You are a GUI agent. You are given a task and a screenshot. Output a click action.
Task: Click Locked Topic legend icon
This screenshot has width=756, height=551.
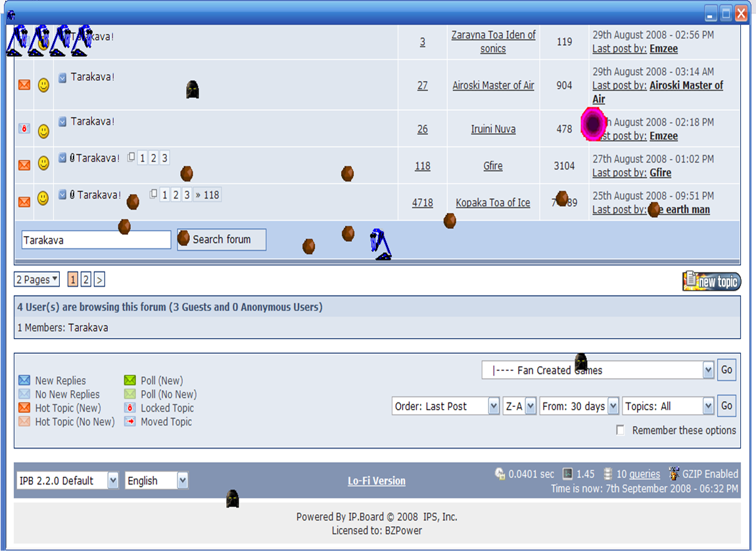130,408
